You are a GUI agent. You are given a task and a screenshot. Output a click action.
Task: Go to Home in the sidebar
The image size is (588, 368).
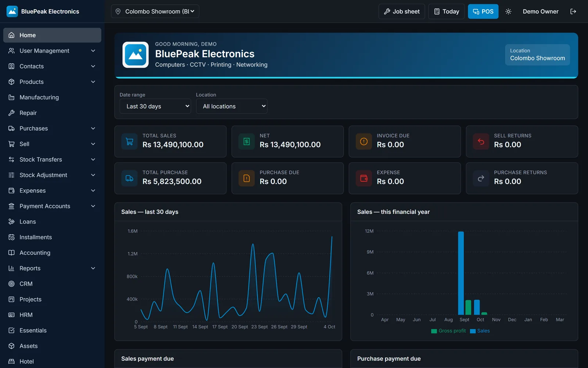[x=52, y=35]
